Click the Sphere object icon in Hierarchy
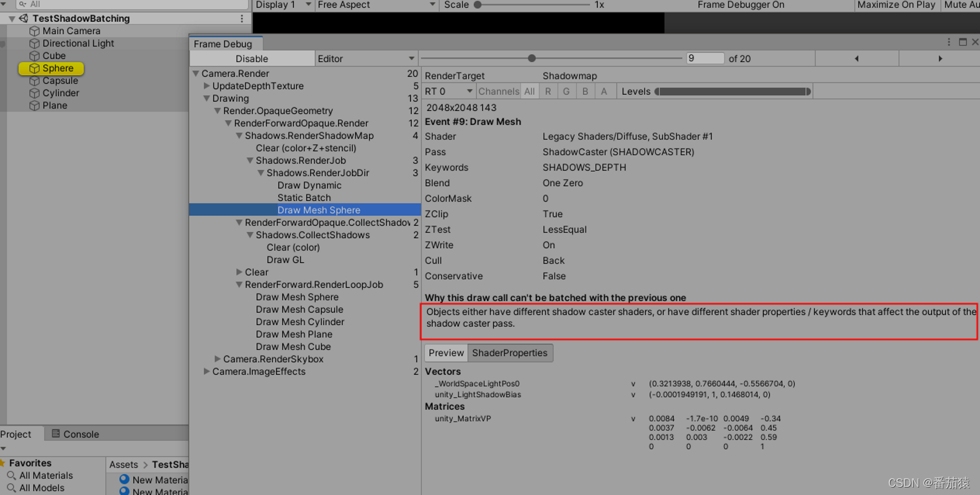Image resolution: width=980 pixels, height=495 pixels. (35, 68)
